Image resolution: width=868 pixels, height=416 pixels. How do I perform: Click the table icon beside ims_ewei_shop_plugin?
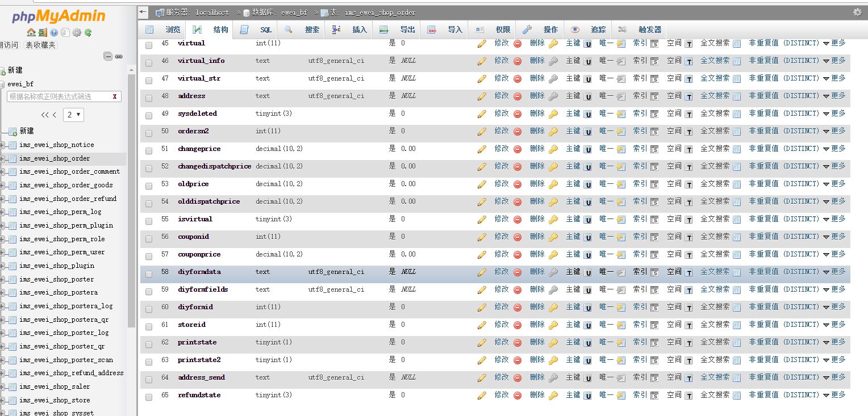(12, 266)
